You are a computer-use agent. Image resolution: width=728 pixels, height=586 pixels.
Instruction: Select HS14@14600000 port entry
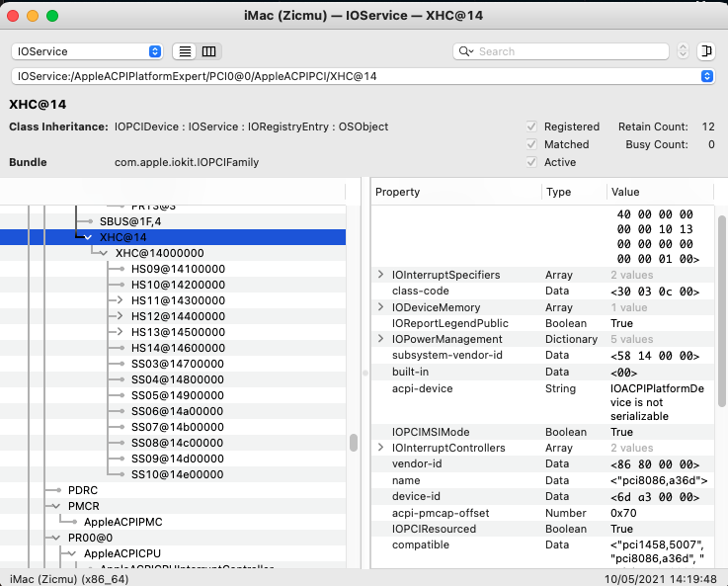click(173, 348)
